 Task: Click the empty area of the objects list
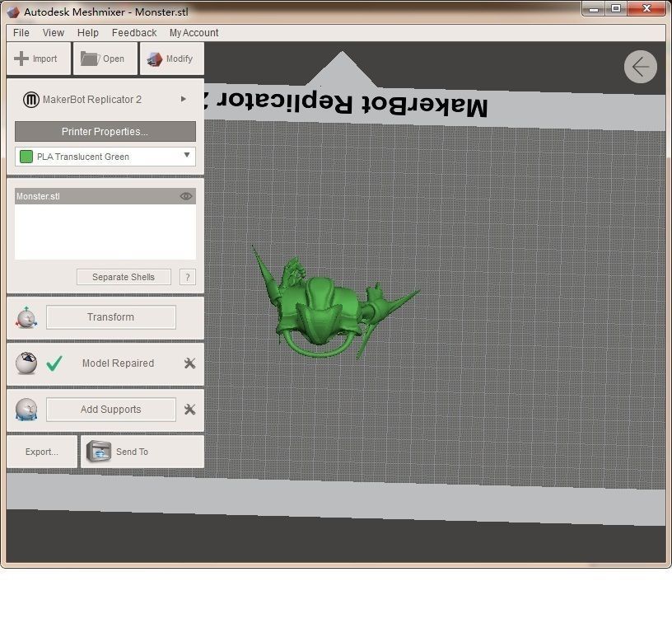click(105, 232)
